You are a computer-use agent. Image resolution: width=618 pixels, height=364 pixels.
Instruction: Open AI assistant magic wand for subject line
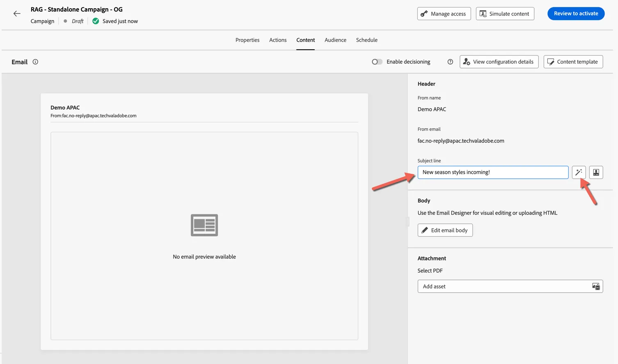click(x=579, y=172)
